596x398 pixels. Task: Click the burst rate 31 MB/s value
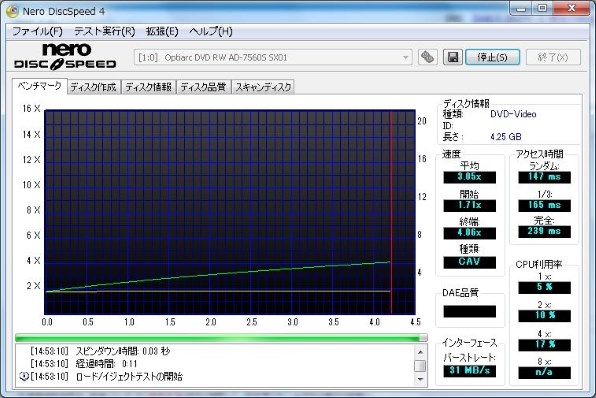pyautogui.click(x=469, y=371)
